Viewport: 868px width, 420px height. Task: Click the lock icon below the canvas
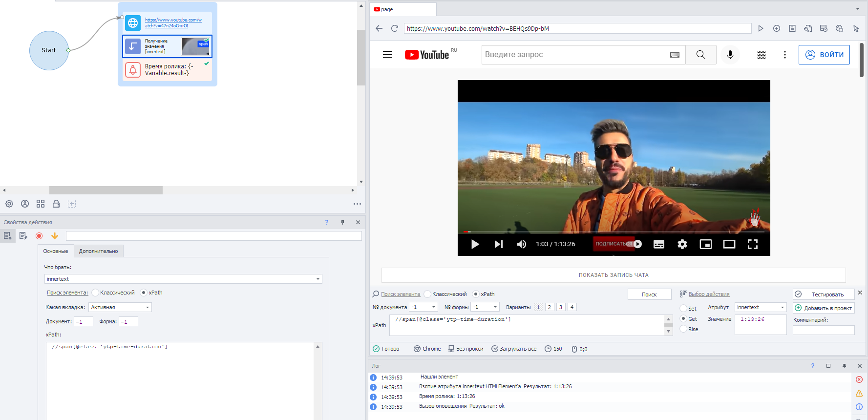pos(56,204)
